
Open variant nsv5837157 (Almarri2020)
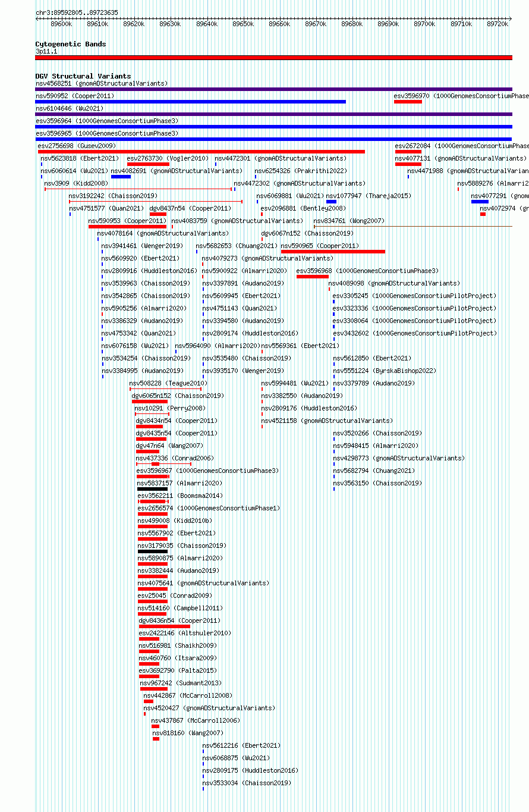click(180, 483)
